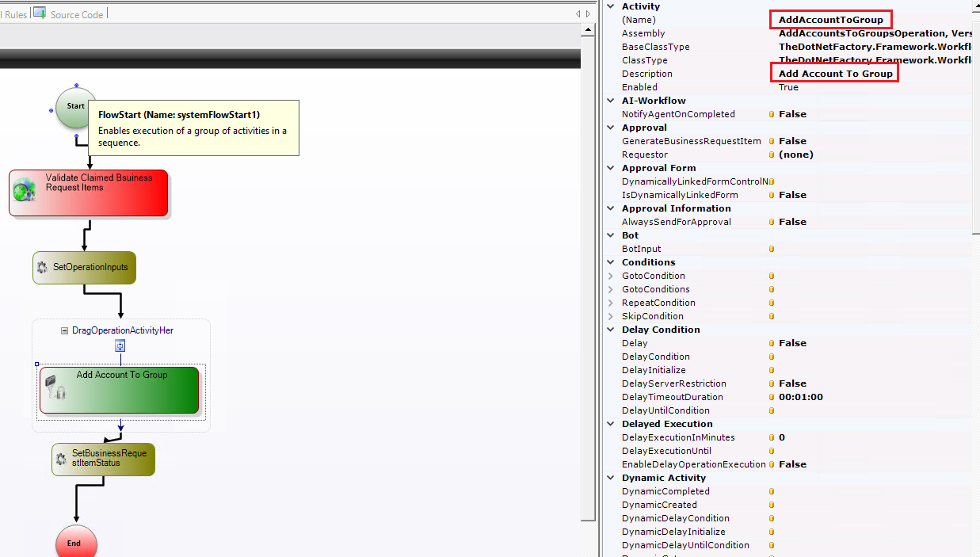Image resolution: width=980 pixels, height=557 pixels.
Task: Click the globe icon on Validate activity
Action: (25, 190)
